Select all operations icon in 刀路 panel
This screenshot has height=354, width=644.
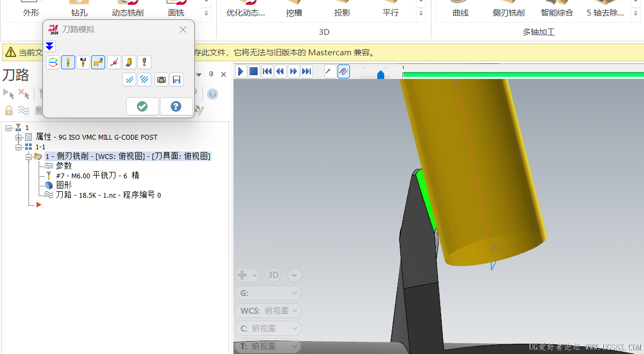click(9, 93)
